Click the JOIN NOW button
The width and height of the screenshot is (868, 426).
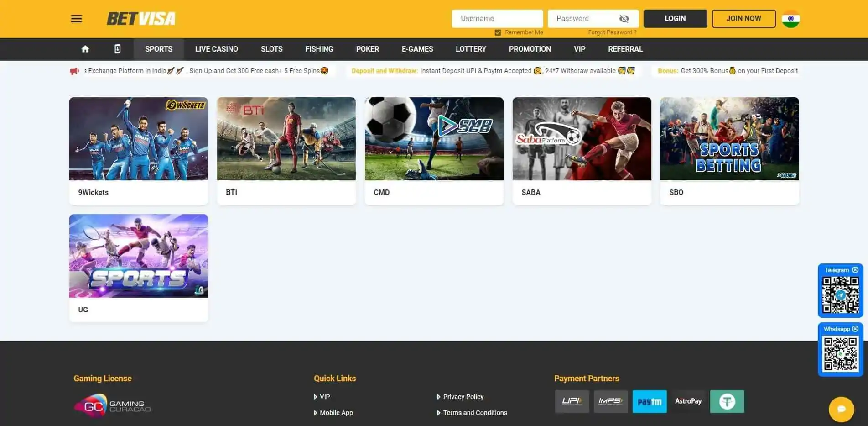pyautogui.click(x=743, y=19)
